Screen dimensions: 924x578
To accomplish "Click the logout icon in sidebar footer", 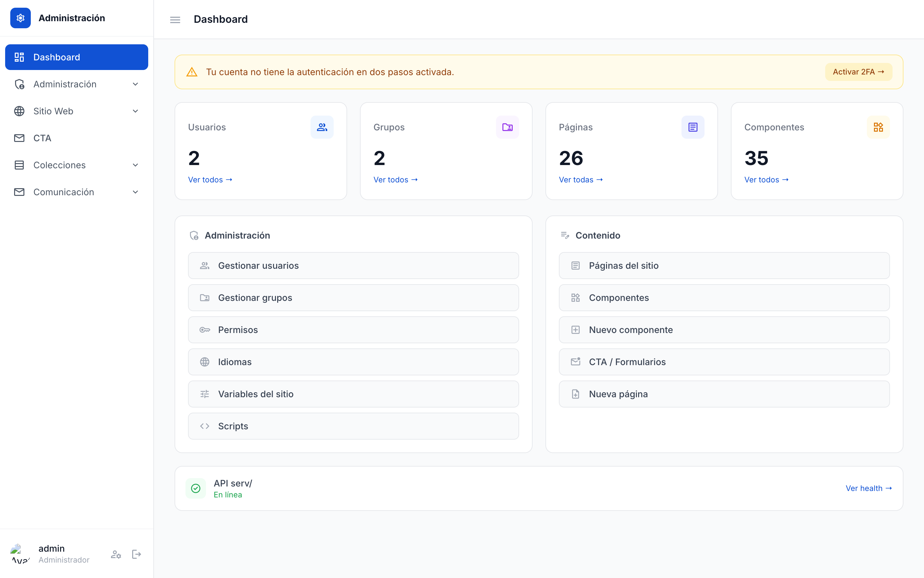I will [x=136, y=554].
